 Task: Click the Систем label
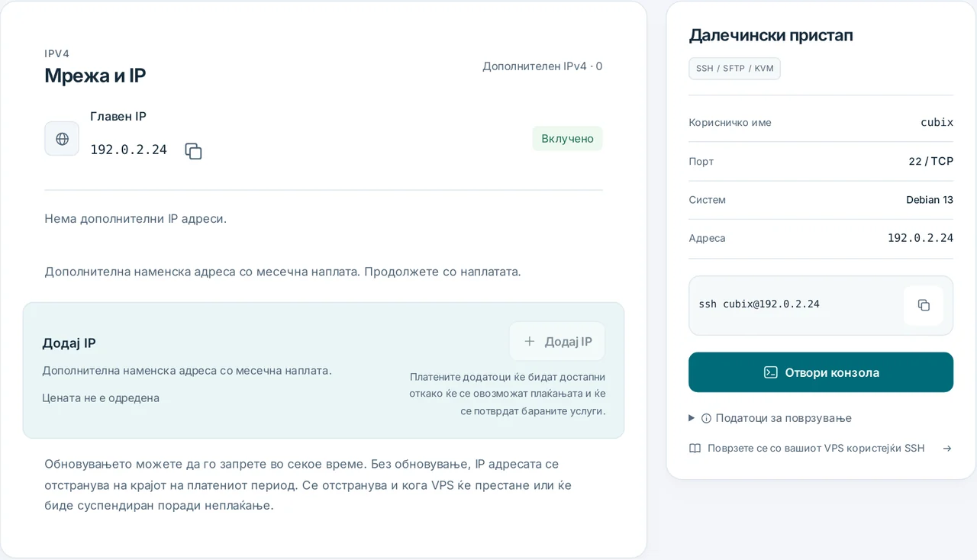(x=707, y=200)
